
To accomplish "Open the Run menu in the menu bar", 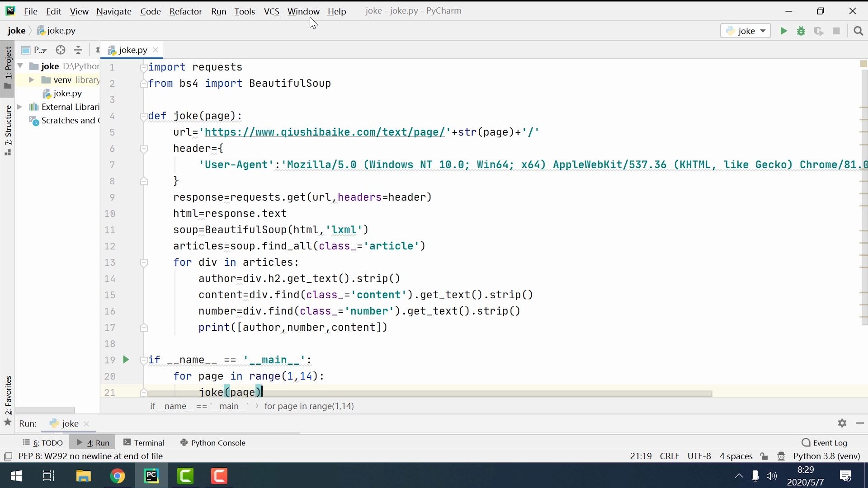I will (x=218, y=11).
